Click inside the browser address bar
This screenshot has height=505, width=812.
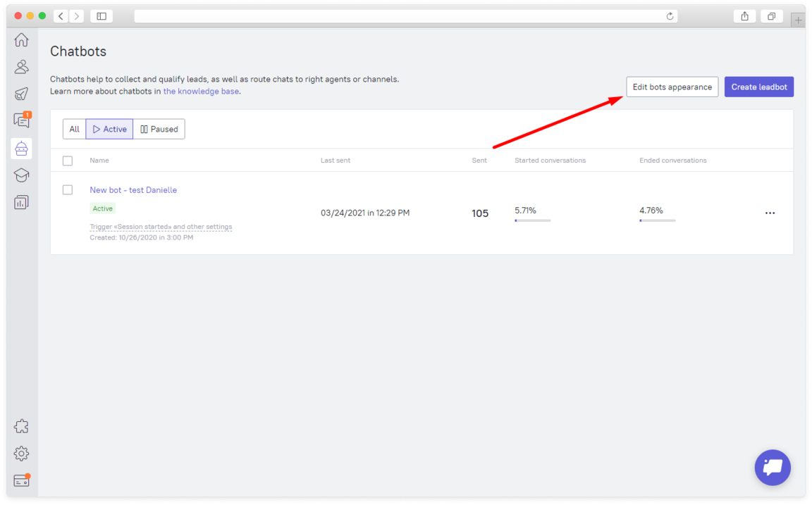pos(406,15)
